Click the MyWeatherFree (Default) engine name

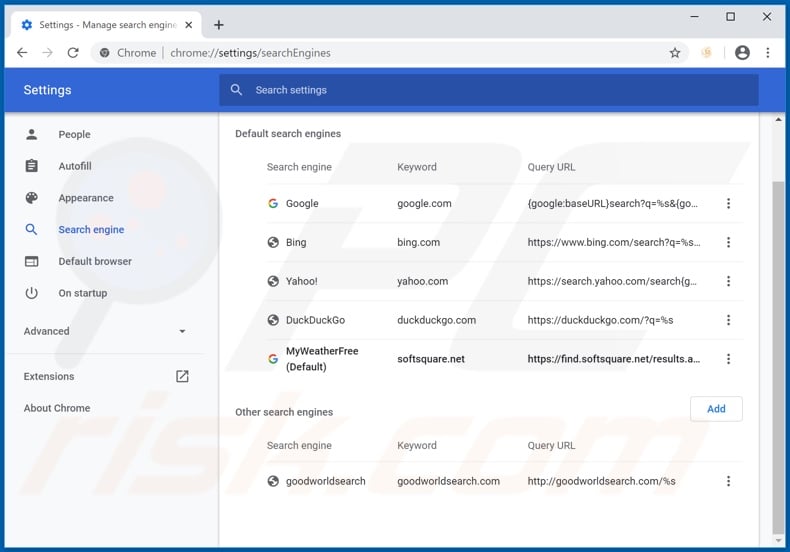[x=322, y=359]
